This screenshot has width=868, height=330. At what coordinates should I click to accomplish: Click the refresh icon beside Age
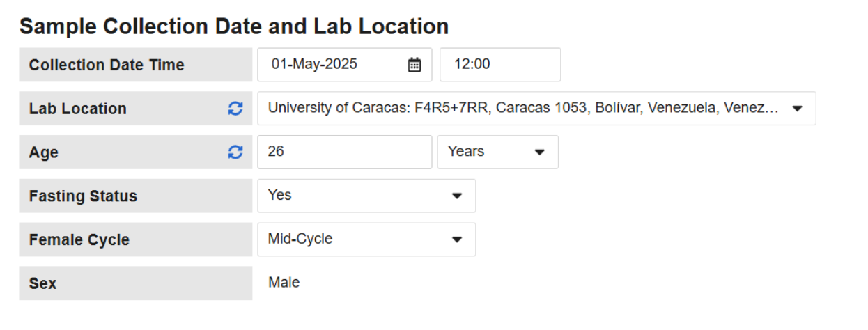pos(235,152)
